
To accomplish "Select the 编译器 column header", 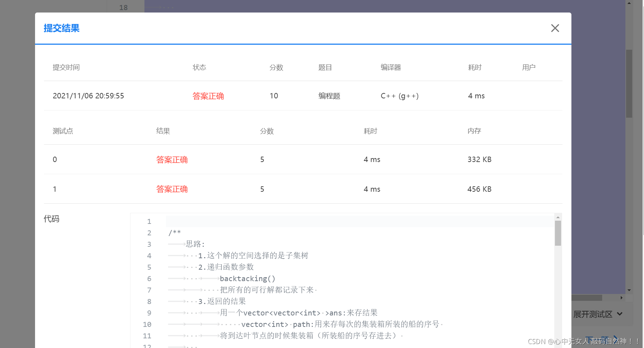I will (390, 67).
